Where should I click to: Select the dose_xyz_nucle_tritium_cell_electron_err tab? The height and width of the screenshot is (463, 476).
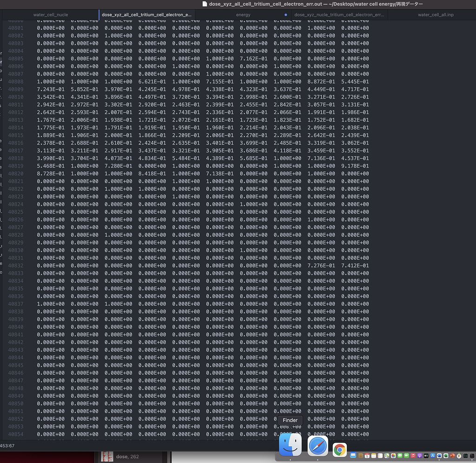(x=339, y=15)
